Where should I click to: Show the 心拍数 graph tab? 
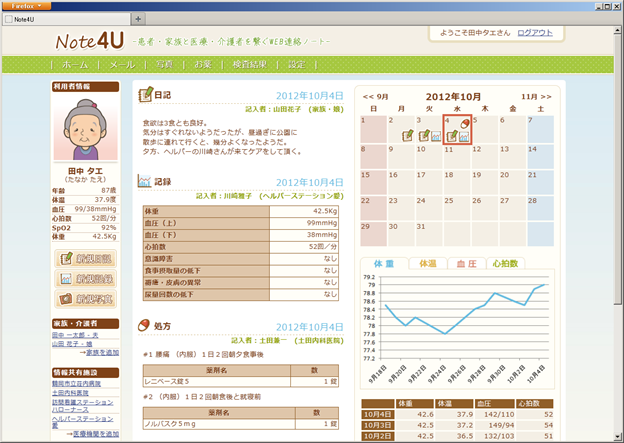pyautogui.click(x=506, y=263)
